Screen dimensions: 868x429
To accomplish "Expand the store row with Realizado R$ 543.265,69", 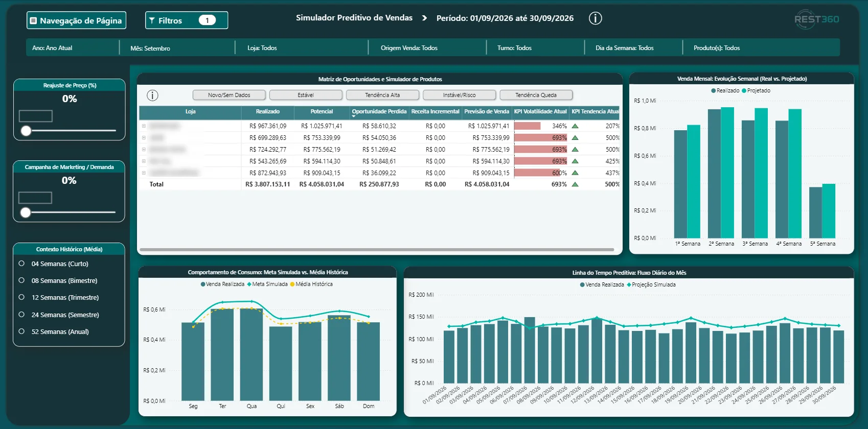I will click(x=144, y=161).
